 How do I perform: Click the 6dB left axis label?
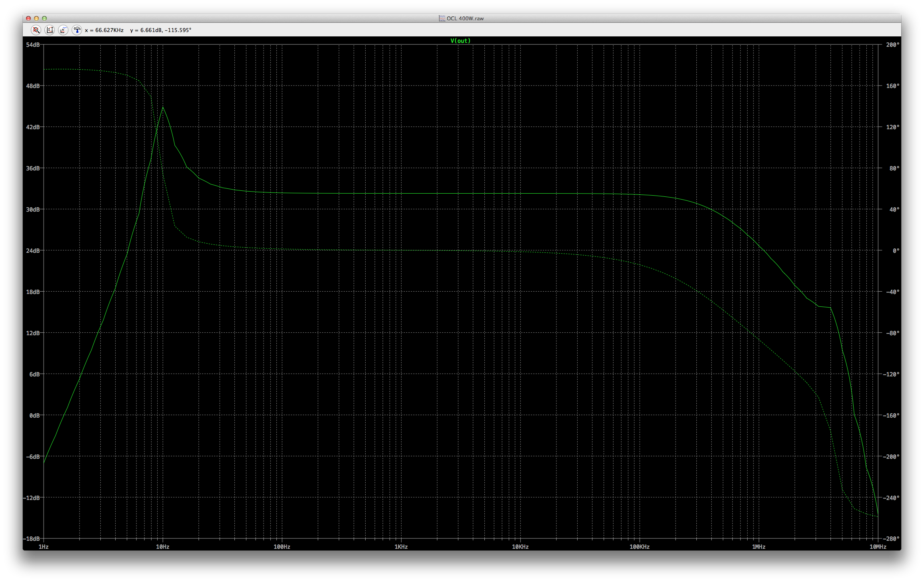tap(34, 374)
